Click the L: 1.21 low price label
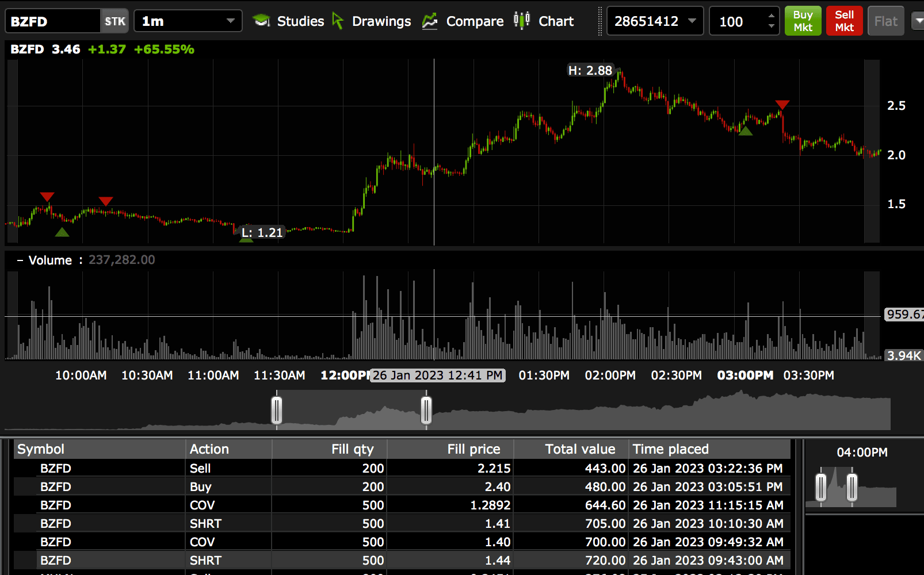This screenshot has width=924, height=575. [x=262, y=232]
